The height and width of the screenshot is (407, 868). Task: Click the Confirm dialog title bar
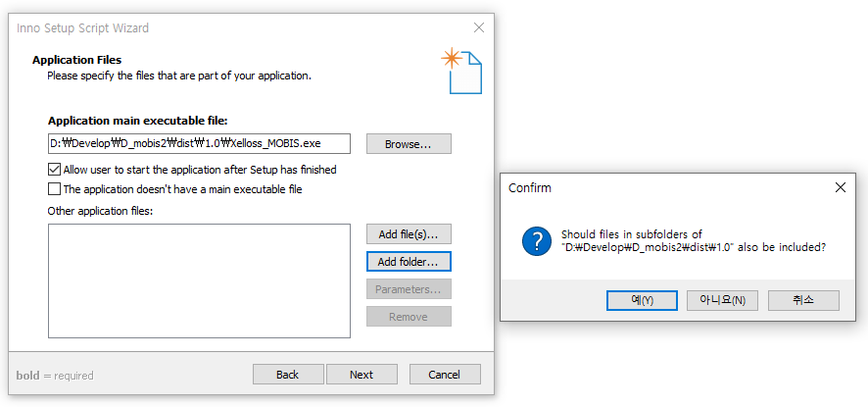(664, 188)
